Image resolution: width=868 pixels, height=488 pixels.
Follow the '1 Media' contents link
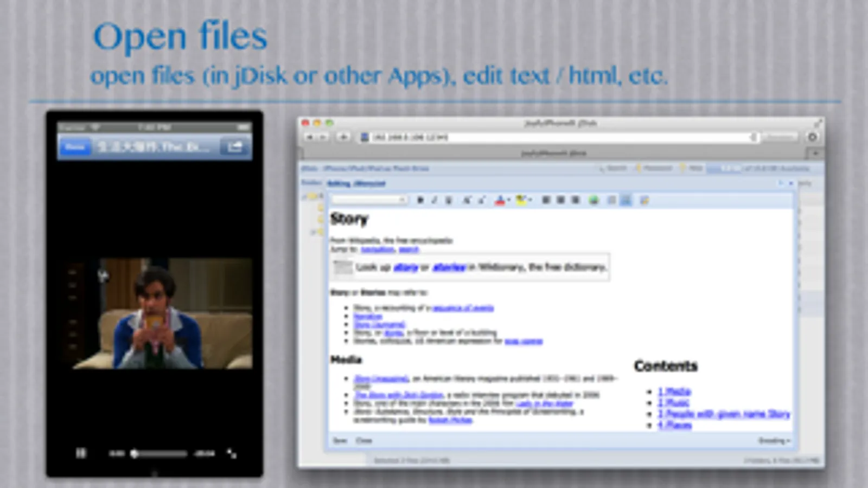(x=674, y=391)
